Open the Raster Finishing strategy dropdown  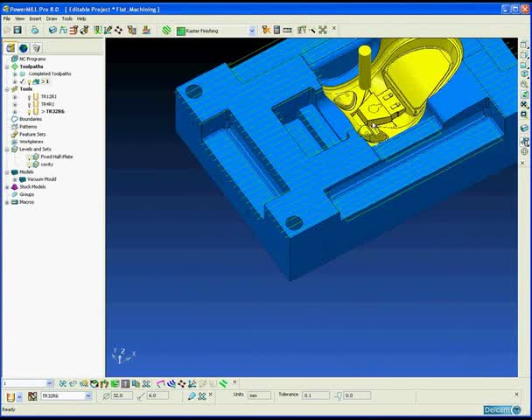point(252,31)
